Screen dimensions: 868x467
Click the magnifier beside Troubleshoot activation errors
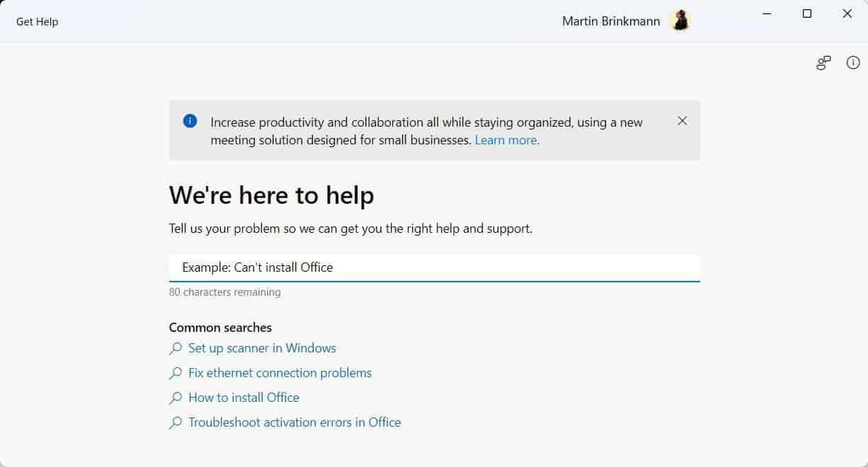tap(176, 423)
